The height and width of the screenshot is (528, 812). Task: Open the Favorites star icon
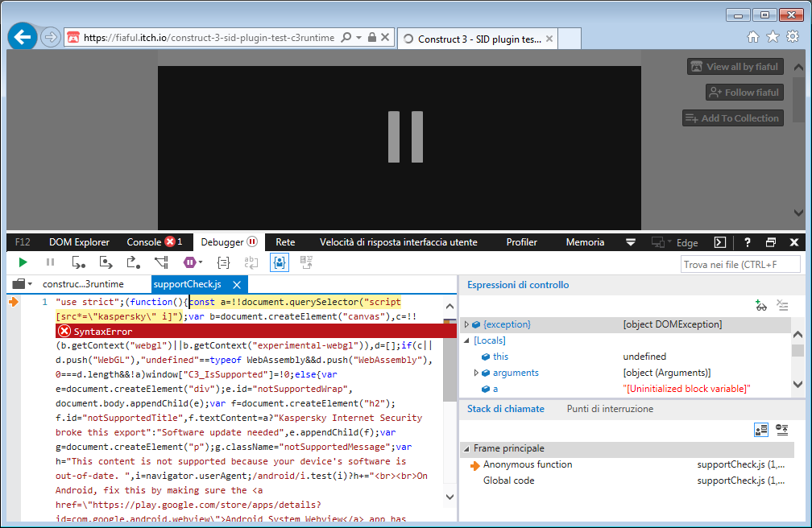773,37
